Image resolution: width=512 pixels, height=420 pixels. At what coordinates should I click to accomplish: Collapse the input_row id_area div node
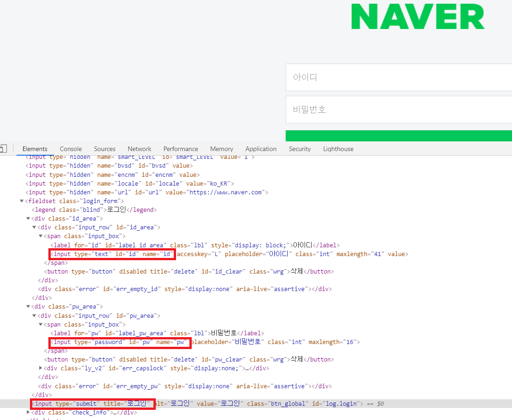tap(34, 227)
